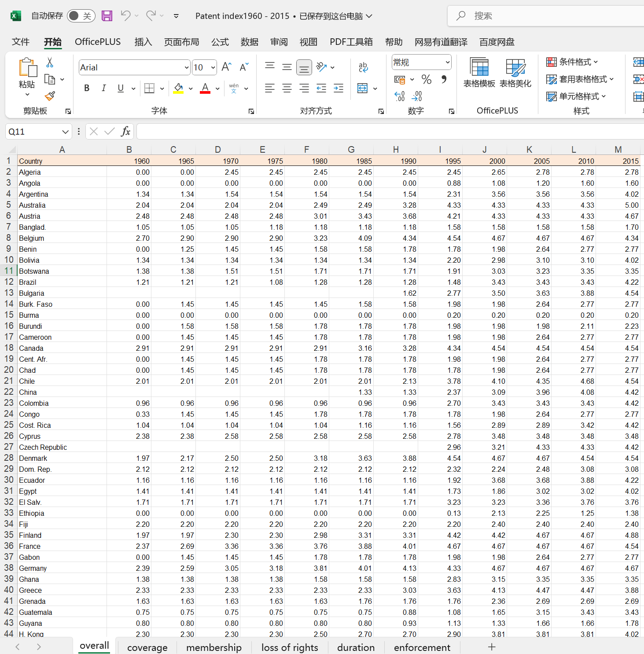Click inside the formula bar

tap(390, 131)
